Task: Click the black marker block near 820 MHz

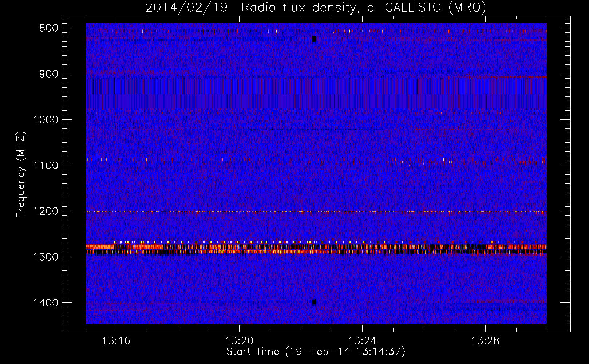Action: [314, 39]
